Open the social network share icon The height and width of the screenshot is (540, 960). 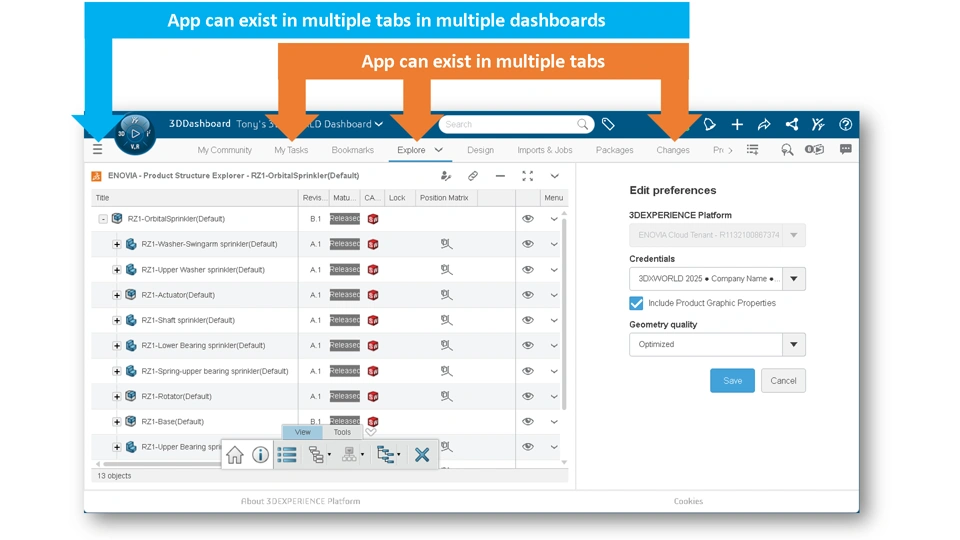[792, 124]
